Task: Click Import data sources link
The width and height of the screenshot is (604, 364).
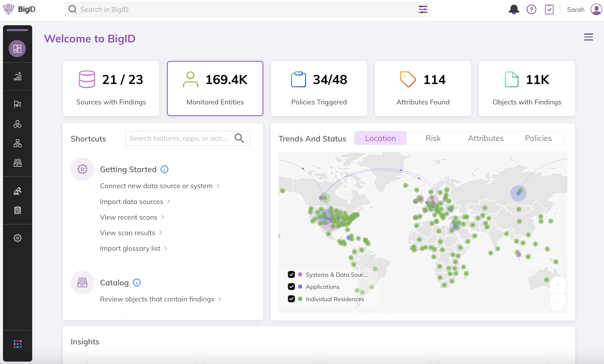Action: pyautogui.click(x=132, y=202)
